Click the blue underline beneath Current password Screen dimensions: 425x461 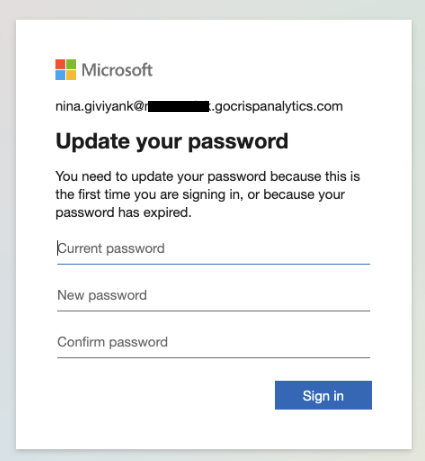click(x=213, y=264)
